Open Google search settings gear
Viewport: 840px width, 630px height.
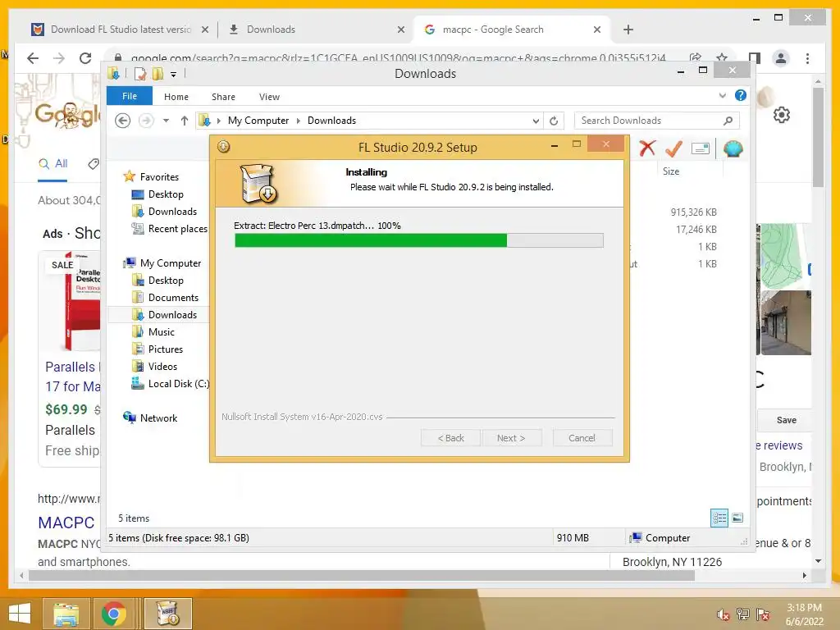coord(782,115)
